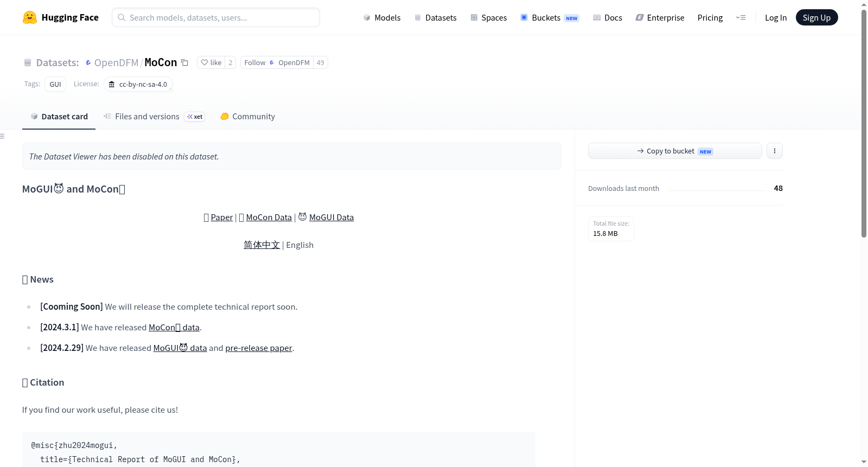Focus the search models and datasets field
The width and height of the screenshot is (868, 467).
point(216,17)
